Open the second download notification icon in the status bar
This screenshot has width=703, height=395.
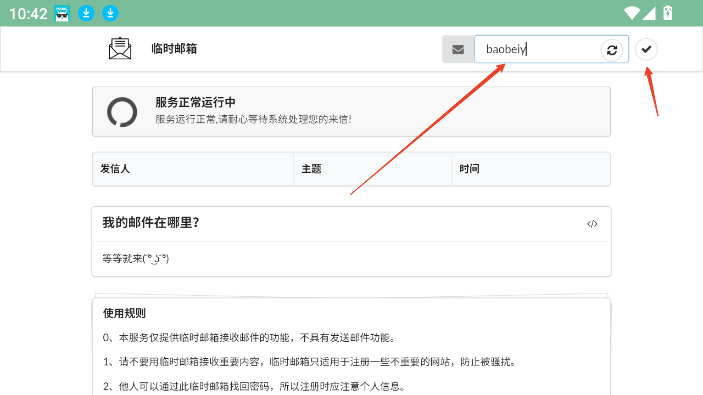click(110, 13)
